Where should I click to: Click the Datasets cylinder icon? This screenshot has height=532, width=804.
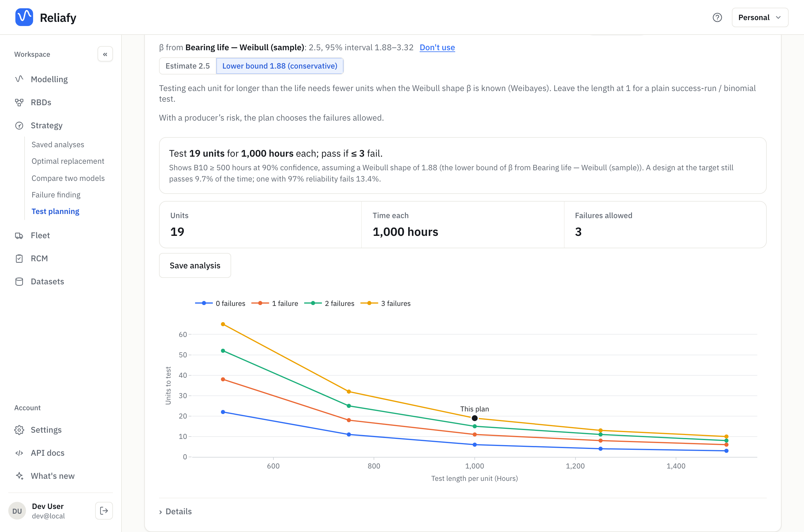point(19,282)
